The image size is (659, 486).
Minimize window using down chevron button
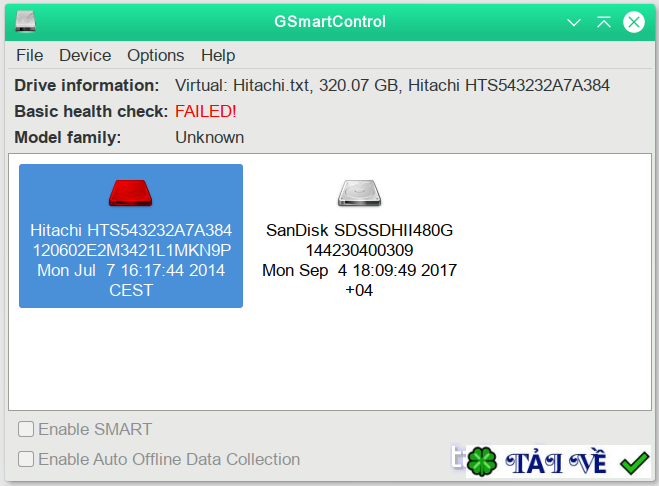coord(574,22)
